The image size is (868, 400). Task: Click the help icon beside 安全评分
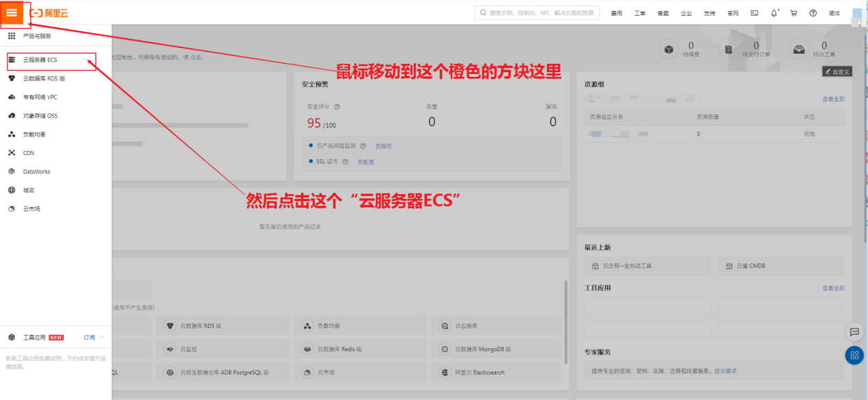pyautogui.click(x=337, y=107)
